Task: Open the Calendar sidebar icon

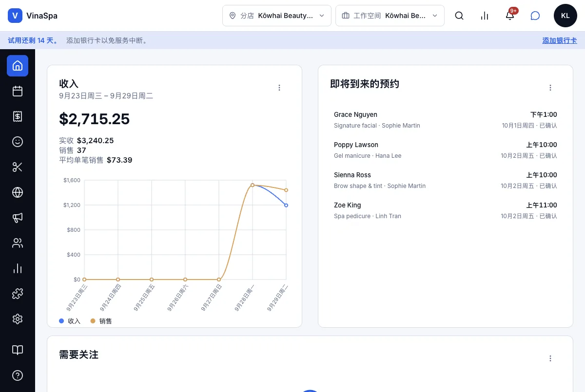Action: (x=18, y=91)
